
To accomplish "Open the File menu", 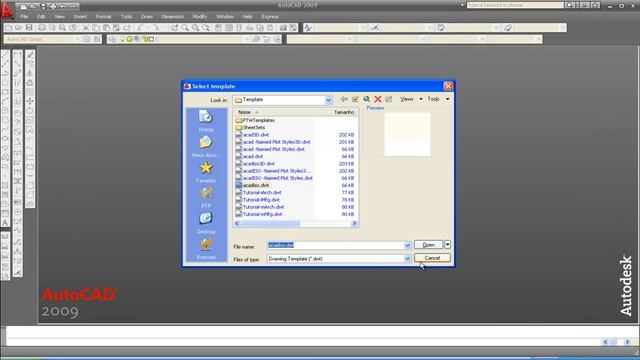I will click(24, 17).
